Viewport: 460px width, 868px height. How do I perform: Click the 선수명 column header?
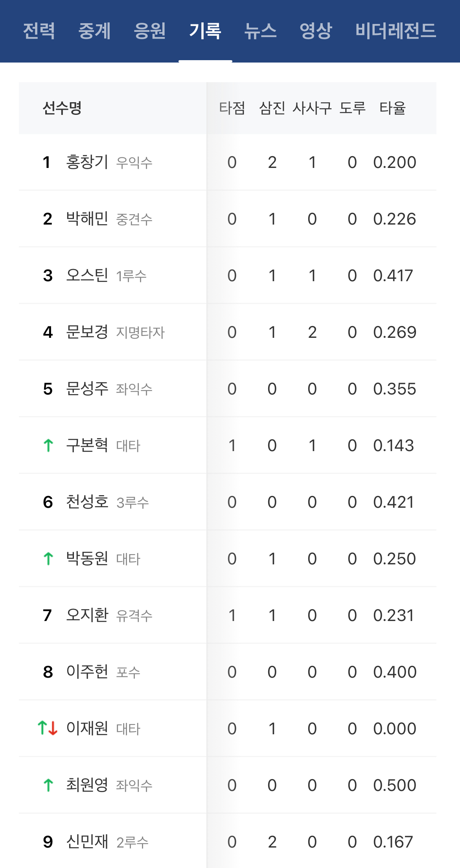(62, 108)
